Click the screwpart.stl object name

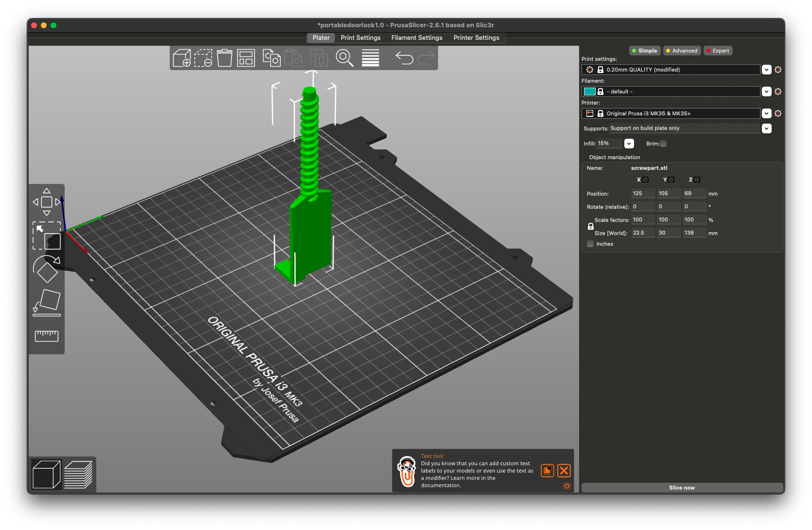tap(649, 168)
